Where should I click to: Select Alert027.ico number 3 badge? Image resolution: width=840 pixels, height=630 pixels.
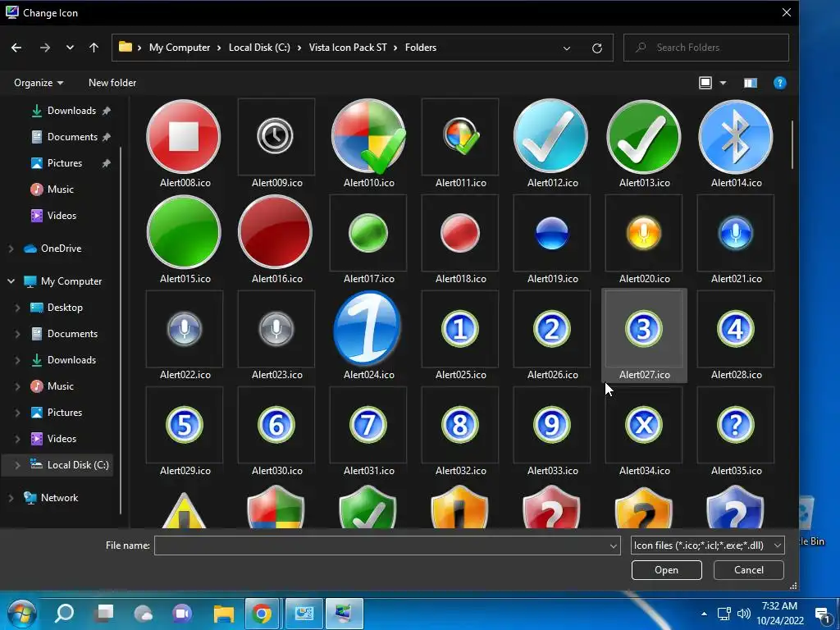pos(644,328)
